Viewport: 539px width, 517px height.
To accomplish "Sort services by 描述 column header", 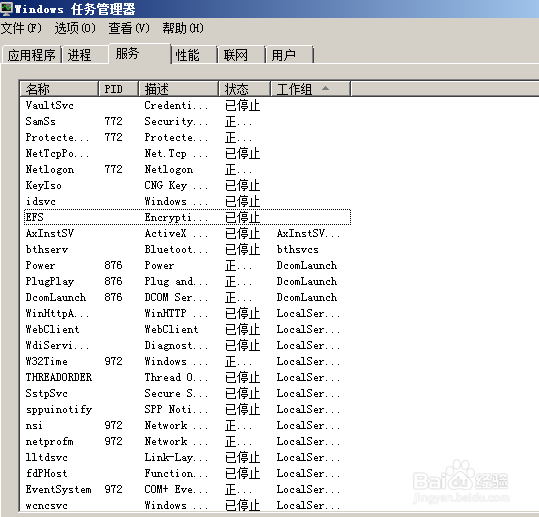I will [x=178, y=89].
